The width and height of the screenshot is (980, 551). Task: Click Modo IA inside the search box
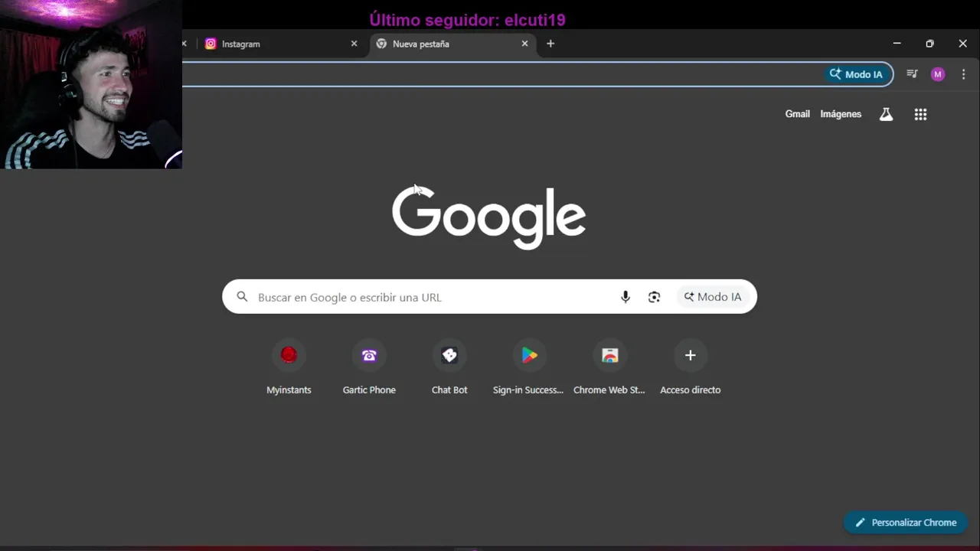[713, 297]
